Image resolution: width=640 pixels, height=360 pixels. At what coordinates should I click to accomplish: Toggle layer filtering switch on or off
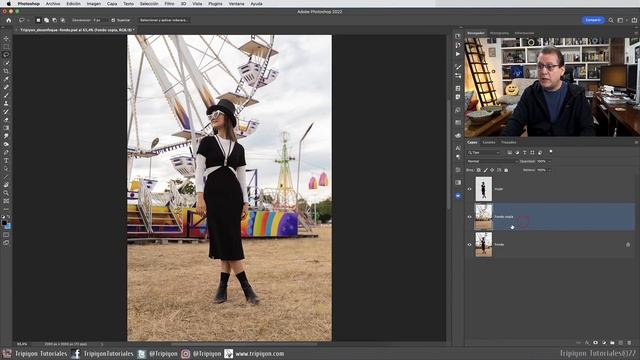click(x=551, y=152)
